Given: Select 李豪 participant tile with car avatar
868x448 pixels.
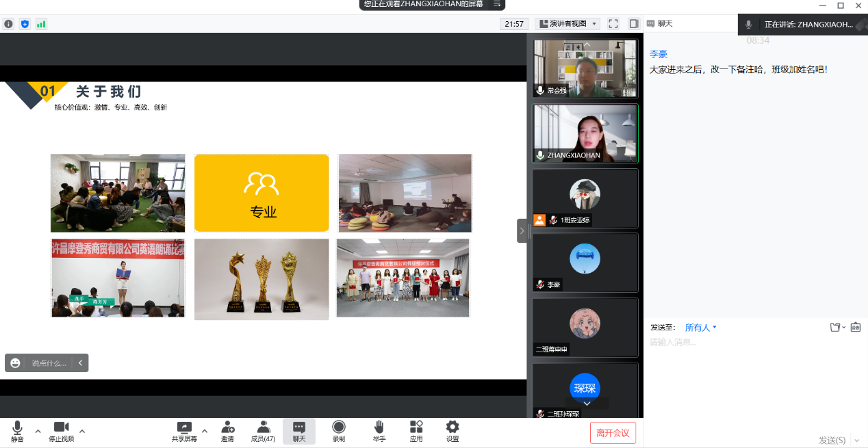Looking at the screenshot, I should [585, 263].
